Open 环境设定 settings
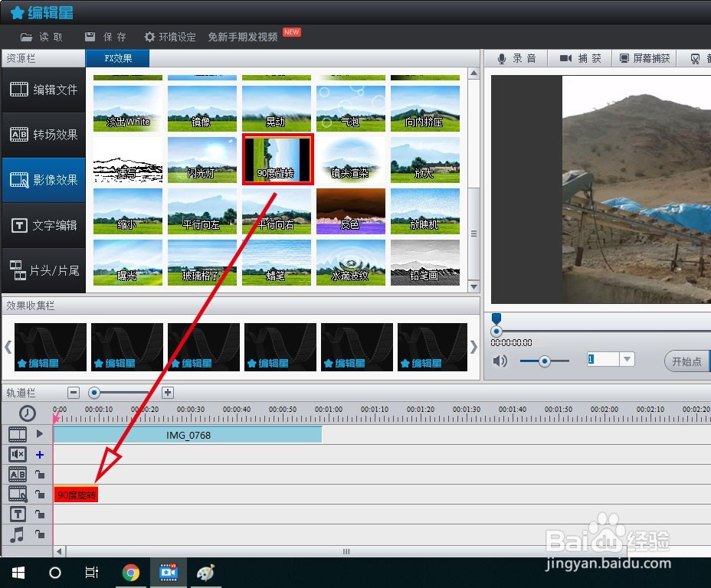The width and height of the screenshot is (711, 588). [x=169, y=37]
